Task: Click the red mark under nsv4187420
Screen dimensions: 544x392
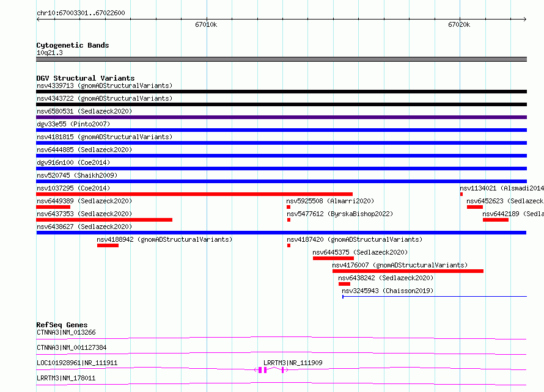Action: pyautogui.click(x=289, y=245)
